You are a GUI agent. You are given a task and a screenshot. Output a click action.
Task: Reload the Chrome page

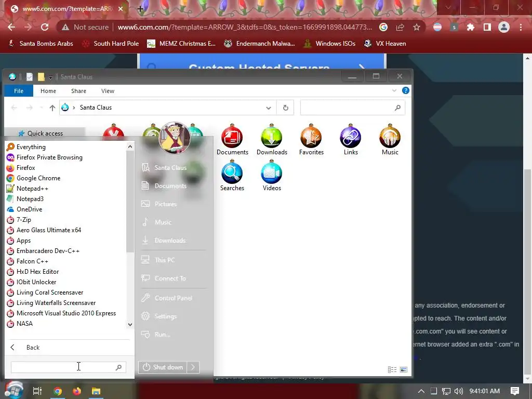(45, 27)
